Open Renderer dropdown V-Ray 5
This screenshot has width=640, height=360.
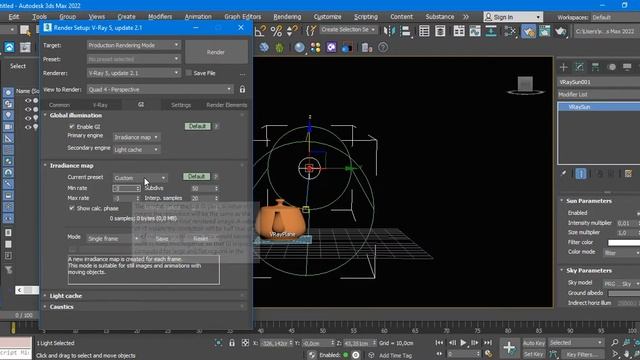pyautogui.click(x=133, y=73)
